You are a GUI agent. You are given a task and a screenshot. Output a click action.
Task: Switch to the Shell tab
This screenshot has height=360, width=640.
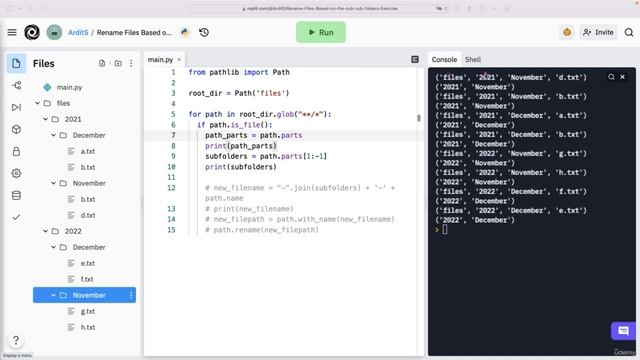[x=473, y=60]
